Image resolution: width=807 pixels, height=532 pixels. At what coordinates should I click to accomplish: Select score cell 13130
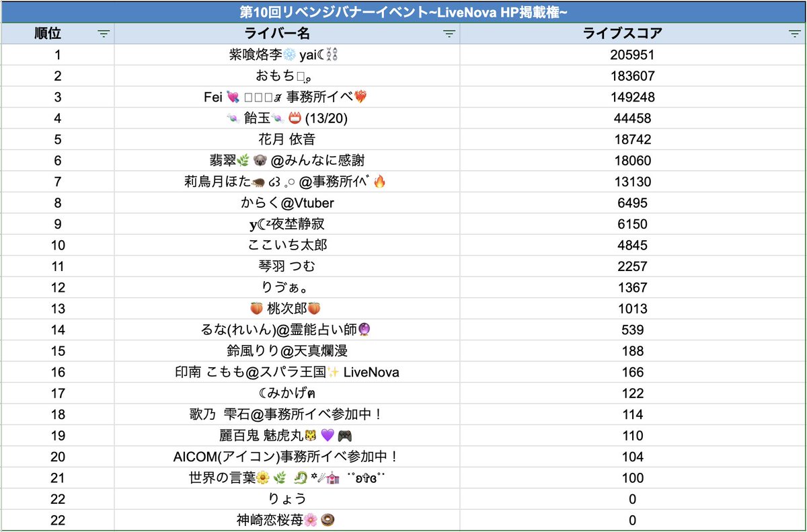633,182
